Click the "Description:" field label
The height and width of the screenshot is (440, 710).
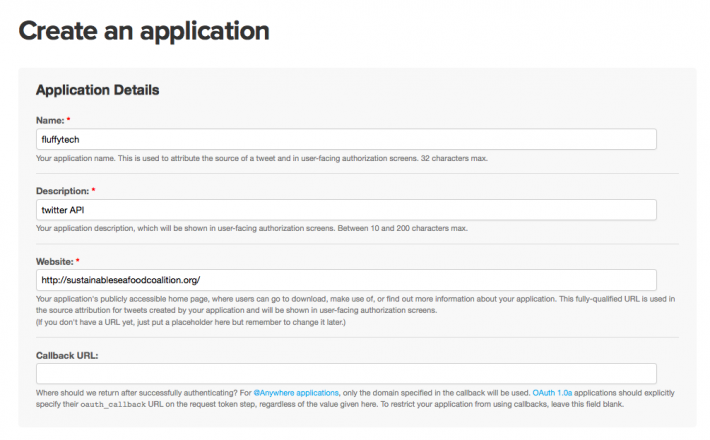tap(62, 190)
